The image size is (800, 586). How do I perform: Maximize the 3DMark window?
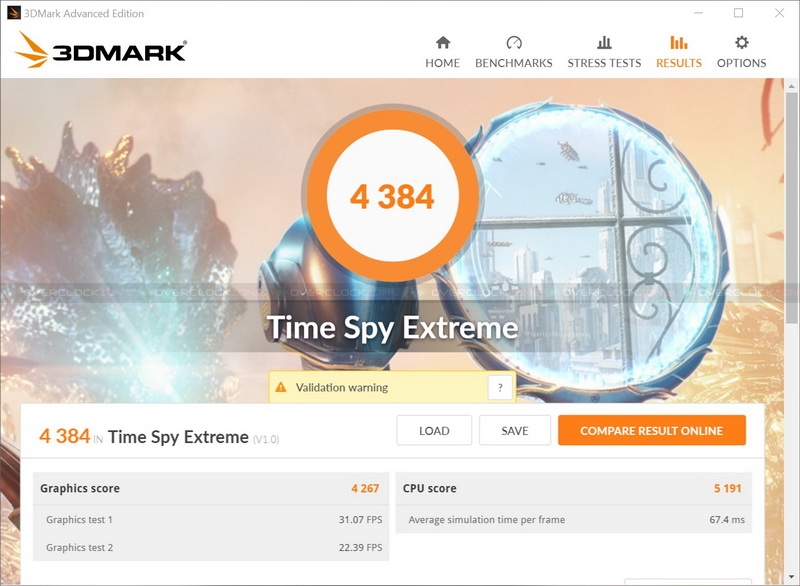point(738,13)
